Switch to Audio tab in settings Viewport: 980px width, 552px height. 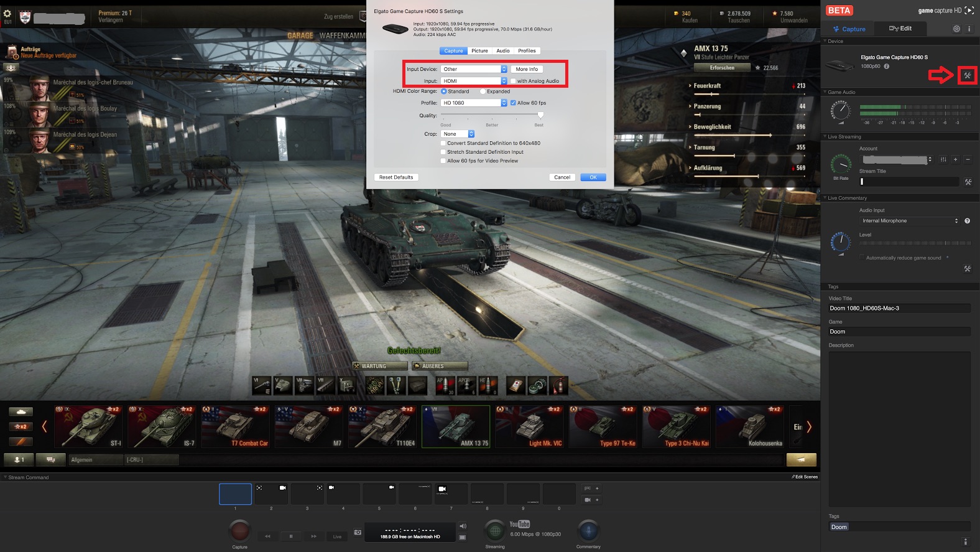click(x=503, y=51)
